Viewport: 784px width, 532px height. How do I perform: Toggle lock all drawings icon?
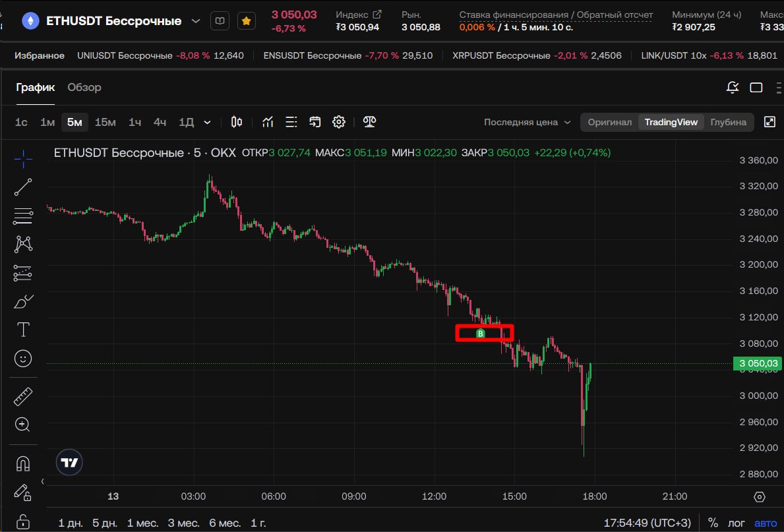(x=23, y=521)
